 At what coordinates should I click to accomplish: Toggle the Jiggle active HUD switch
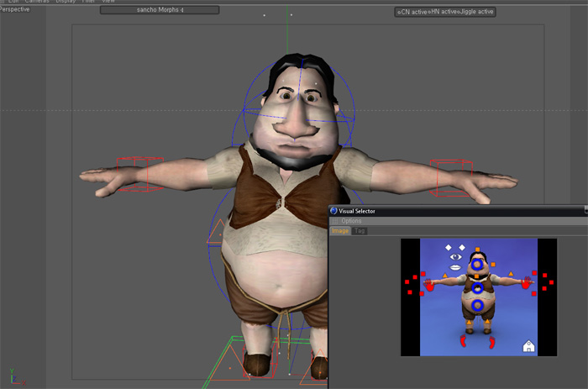(475, 12)
